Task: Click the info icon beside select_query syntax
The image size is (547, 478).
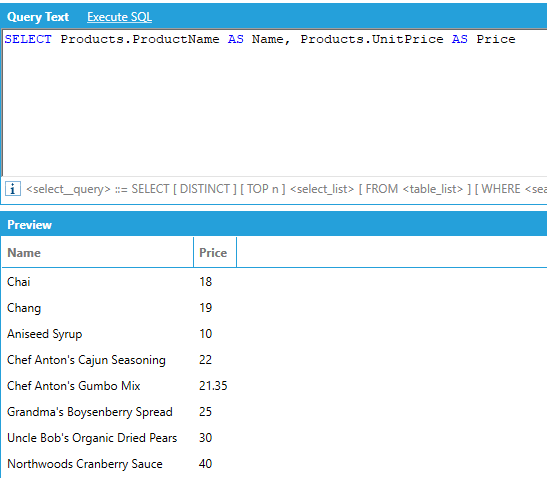Action: pos(13,189)
